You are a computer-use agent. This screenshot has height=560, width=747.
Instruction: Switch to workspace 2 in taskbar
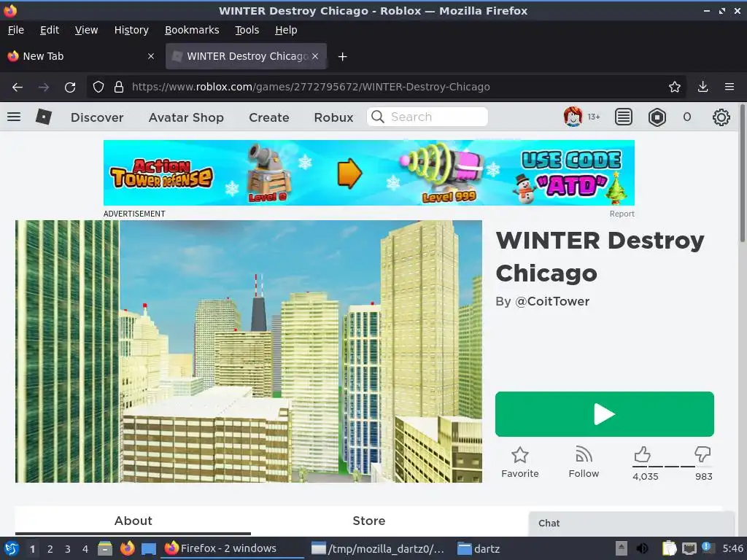50,549
